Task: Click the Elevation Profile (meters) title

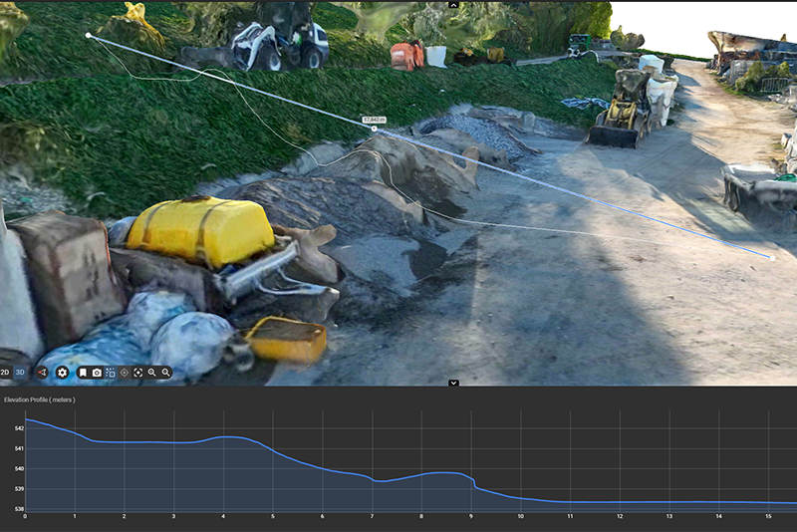Action: click(40, 399)
